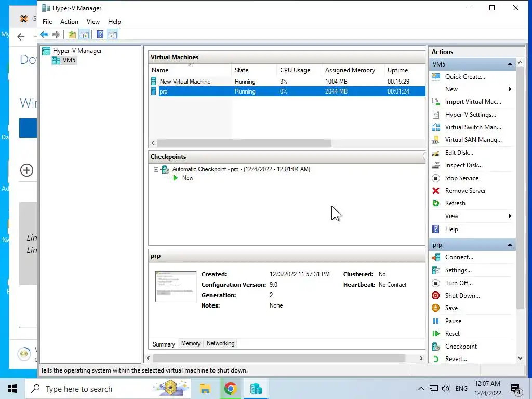
Task: Show hidden system tray icons
Action: 421,389
